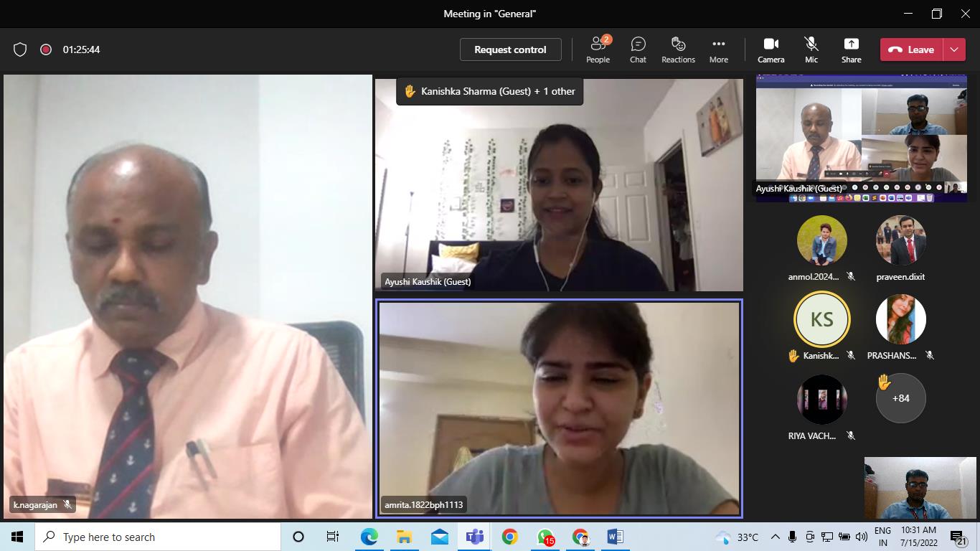Open the People participants panel
The image size is (980, 551).
coord(598,50)
